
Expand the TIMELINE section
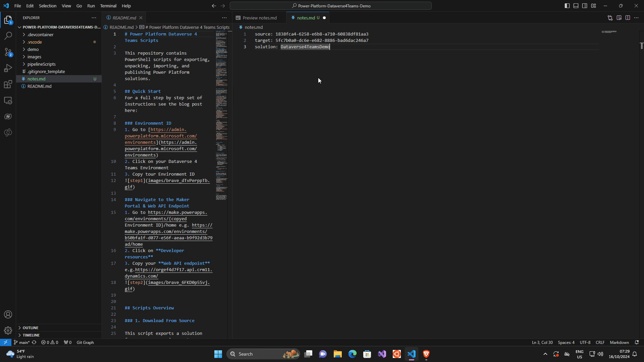pos(31,335)
